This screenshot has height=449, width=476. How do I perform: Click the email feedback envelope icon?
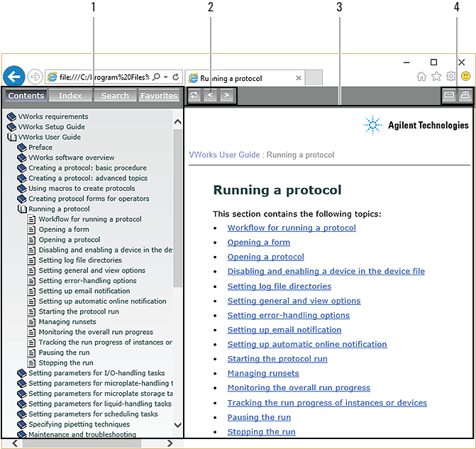point(449,96)
